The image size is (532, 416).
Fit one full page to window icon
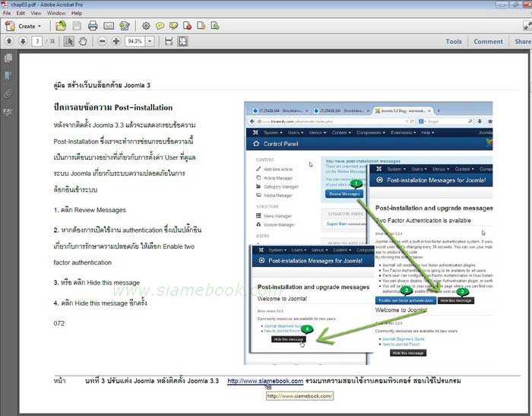(x=183, y=41)
